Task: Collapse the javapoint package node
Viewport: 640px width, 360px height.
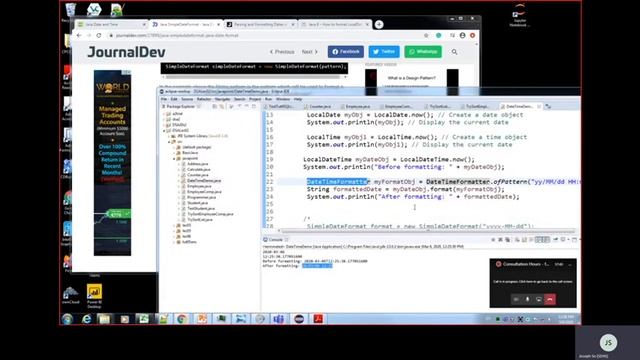Action: (174, 158)
